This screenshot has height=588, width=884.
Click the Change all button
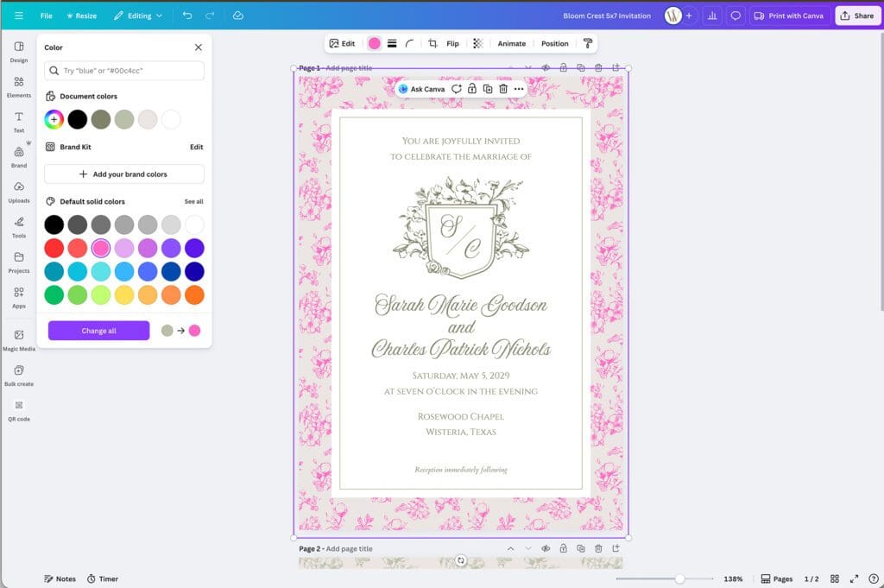(98, 330)
